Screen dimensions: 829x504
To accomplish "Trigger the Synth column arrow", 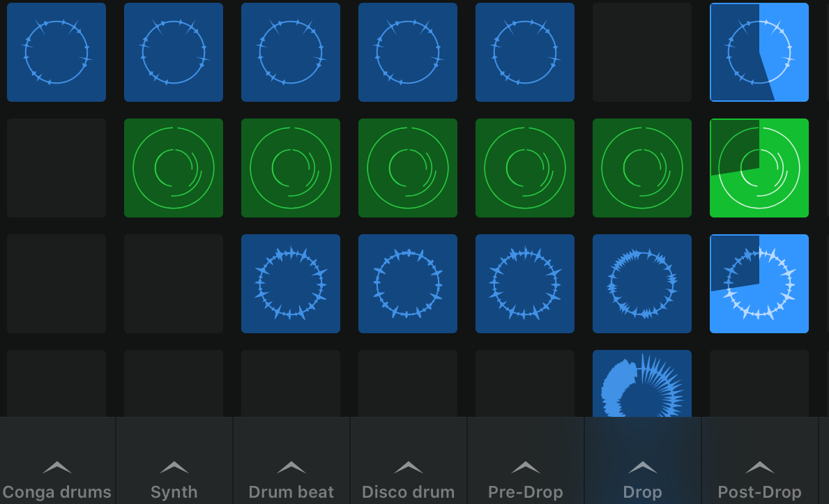I will click(174, 468).
